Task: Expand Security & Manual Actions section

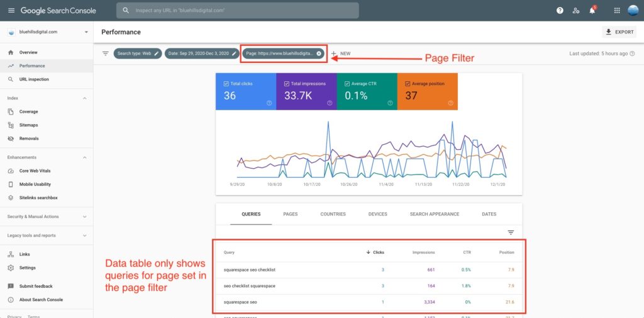Action: pos(85,217)
